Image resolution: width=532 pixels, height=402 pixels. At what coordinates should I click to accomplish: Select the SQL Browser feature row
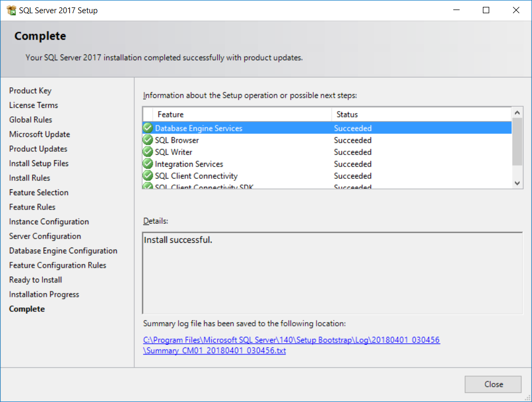coord(327,140)
